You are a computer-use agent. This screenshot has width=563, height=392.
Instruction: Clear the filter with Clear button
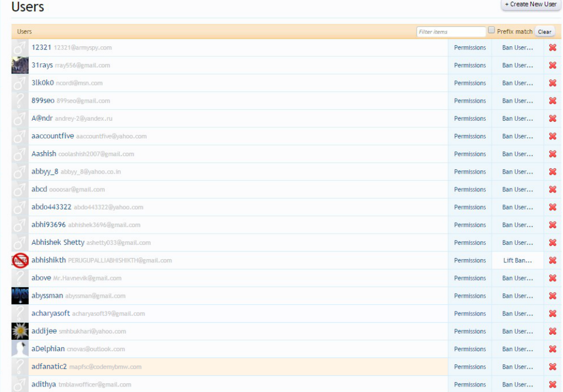[544, 31]
